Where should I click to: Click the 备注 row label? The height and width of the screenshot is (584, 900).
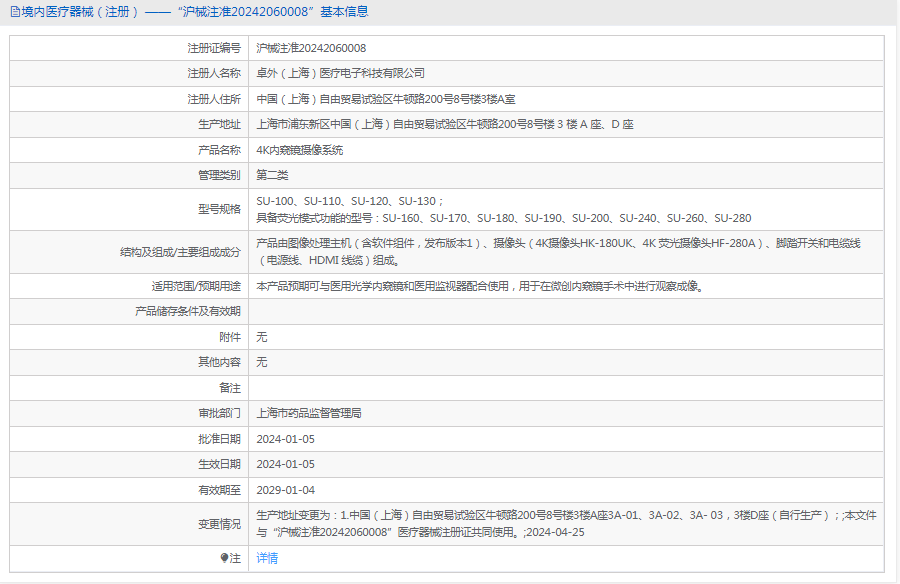(x=229, y=387)
